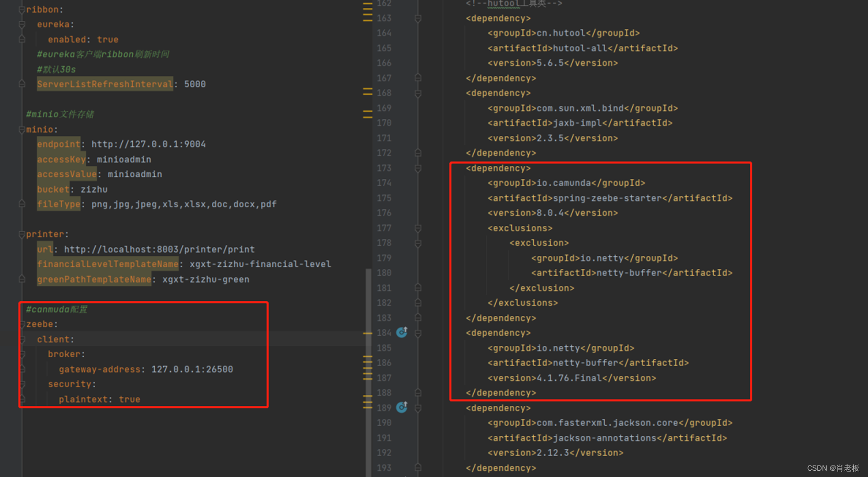868x477 pixels.
Task: Click the accessKey minioadmin line
Action: 94,159
